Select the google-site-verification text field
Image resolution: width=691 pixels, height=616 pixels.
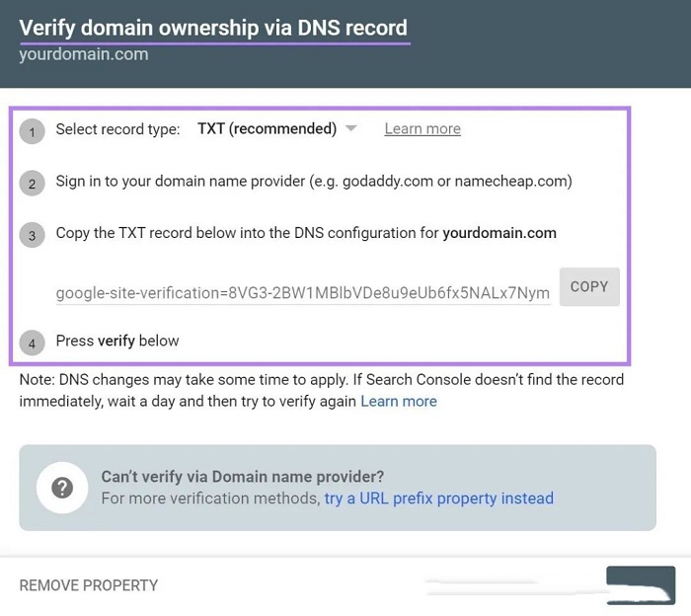(303, 293)
